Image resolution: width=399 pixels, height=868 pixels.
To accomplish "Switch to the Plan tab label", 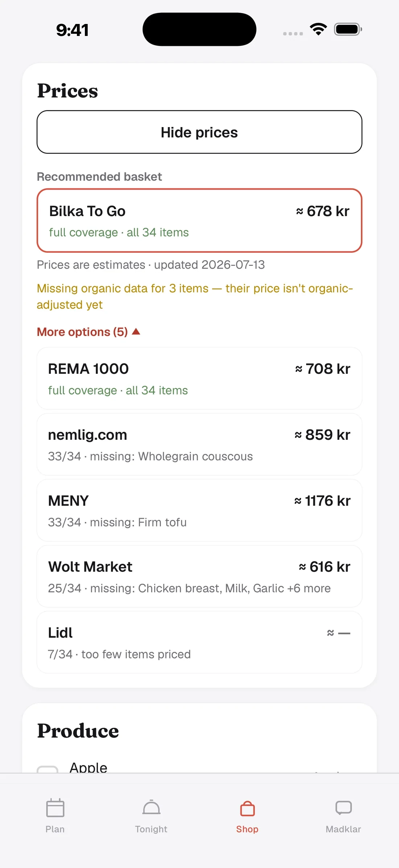I will tap(55, 829).
